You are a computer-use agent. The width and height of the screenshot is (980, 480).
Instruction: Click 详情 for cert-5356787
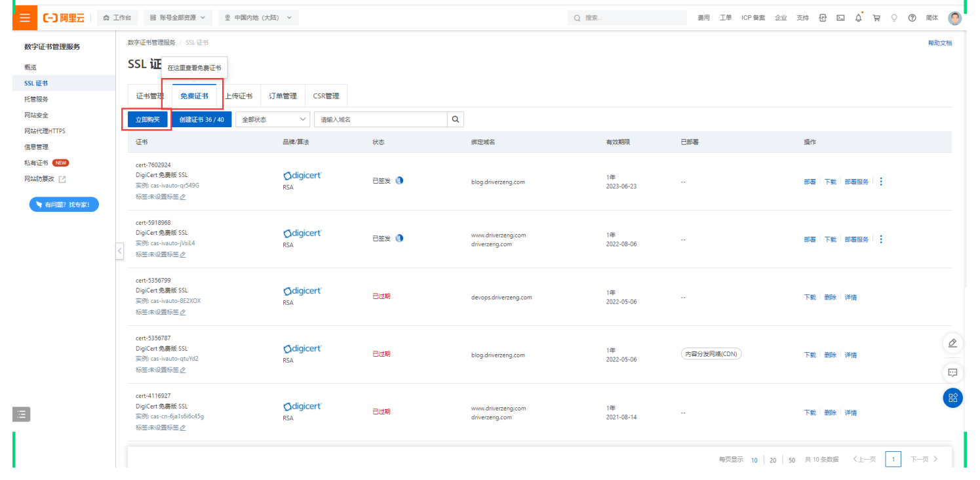pos(851,355)
